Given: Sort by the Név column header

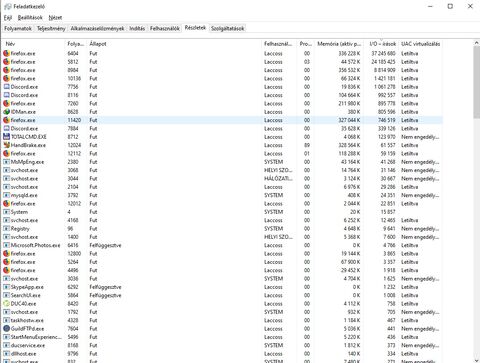Looking at the screenshot, I should [33, 44].
